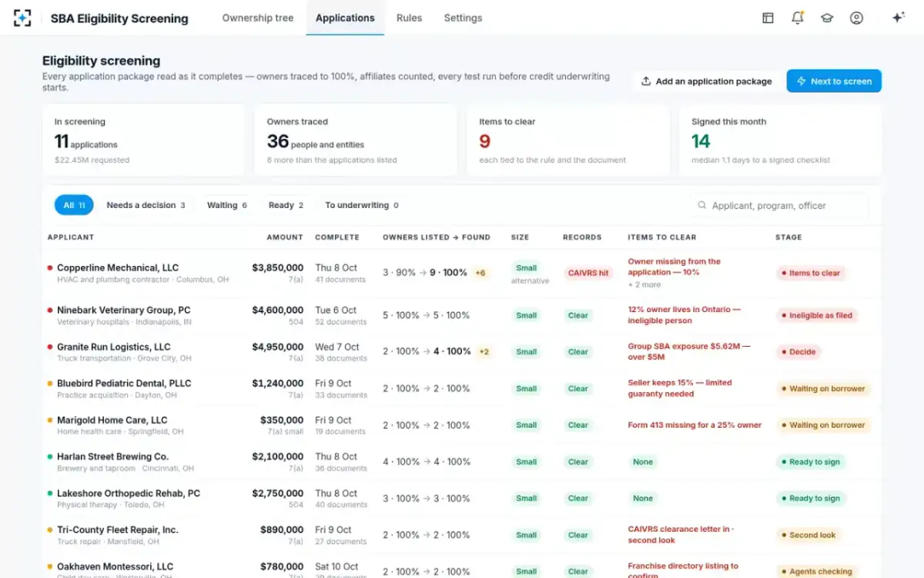
Task: Select the Ready filter chip
Action: (x=286, y=205)
